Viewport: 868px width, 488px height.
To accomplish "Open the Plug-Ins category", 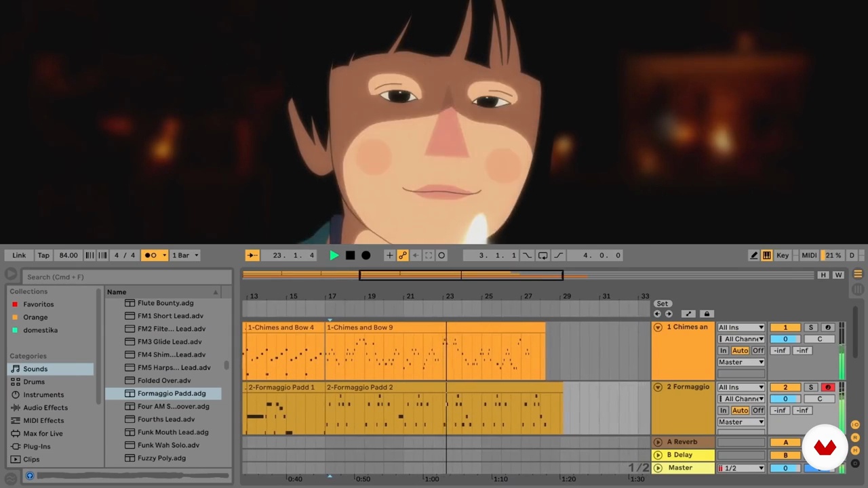I will (x=50, y=446).
